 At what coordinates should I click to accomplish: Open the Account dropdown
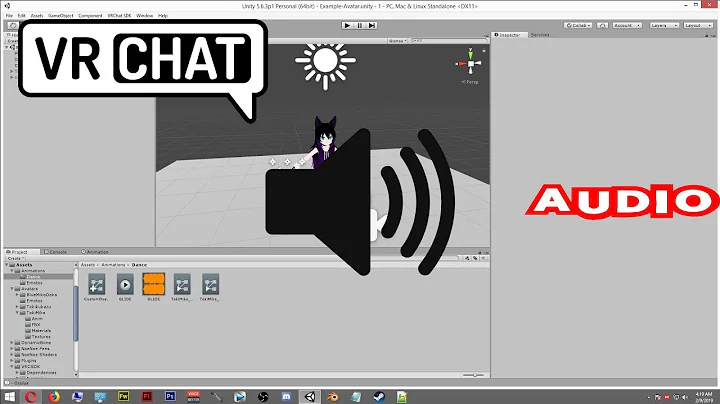click(627, 25)
